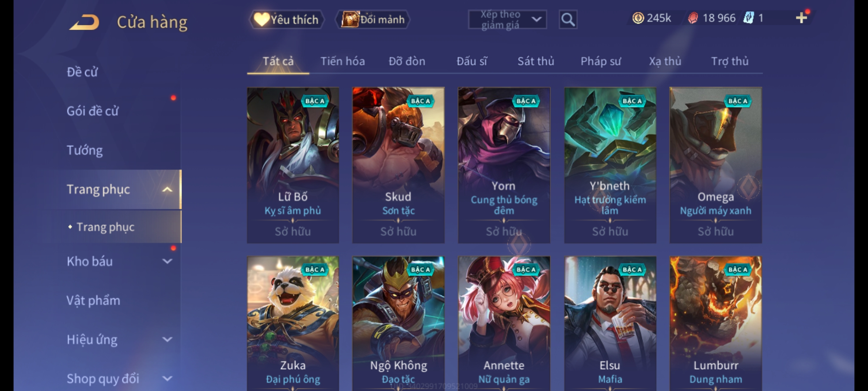Image resolution: width=868 pixels, height=391 pixels.
Task: Switch to the Sát thủ tab
Action: coord(536,61)
